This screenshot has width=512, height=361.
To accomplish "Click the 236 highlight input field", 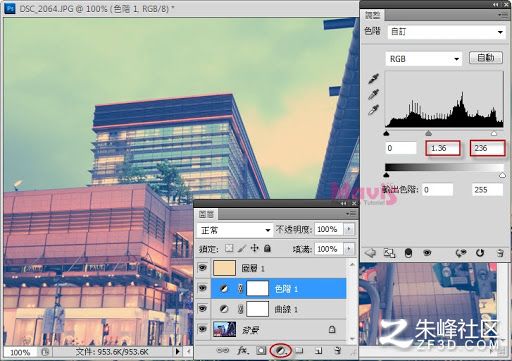I will click(488, 148).
